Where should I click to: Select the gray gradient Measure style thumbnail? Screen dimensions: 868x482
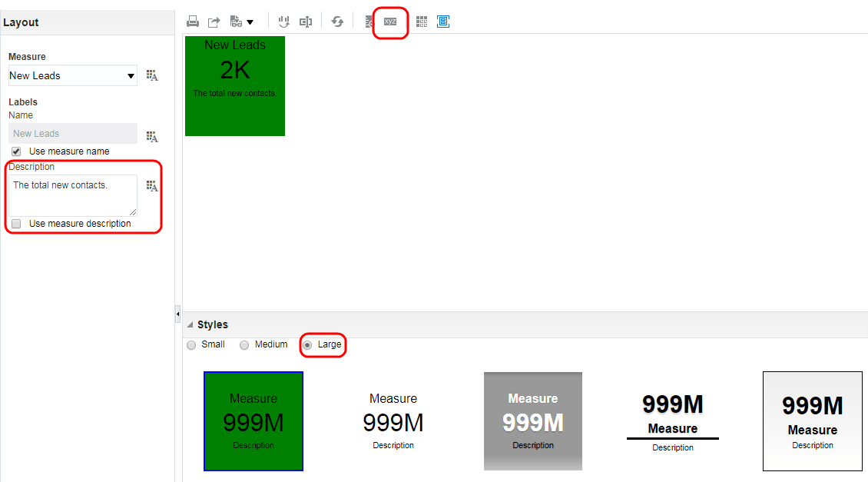coord(533,421)
